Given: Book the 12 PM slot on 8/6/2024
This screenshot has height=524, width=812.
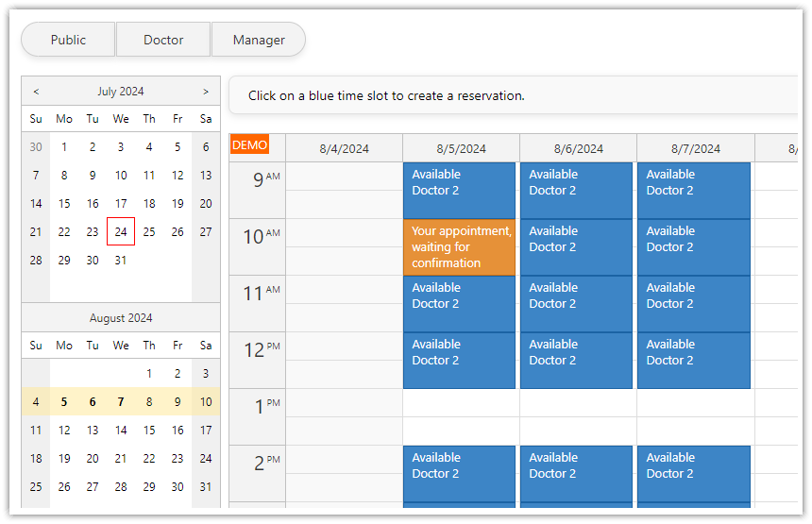Looking at the screenshot, I should [576, 361].
